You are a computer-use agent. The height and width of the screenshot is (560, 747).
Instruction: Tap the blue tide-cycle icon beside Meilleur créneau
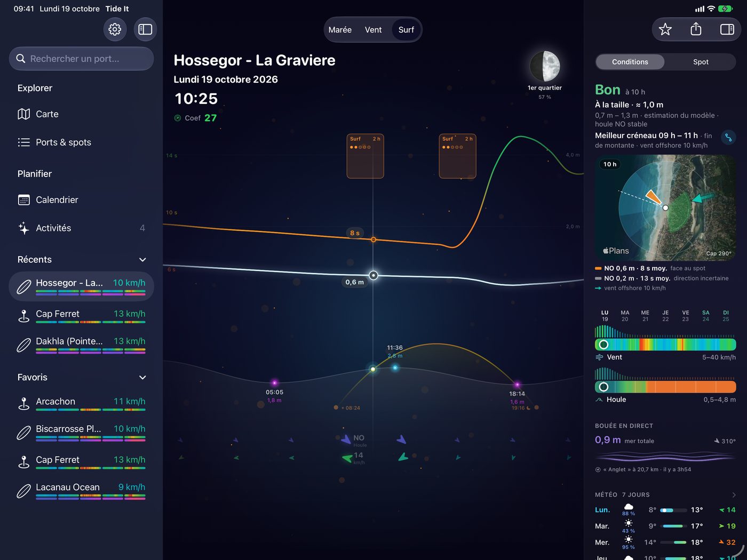click(x=728, y=137)
